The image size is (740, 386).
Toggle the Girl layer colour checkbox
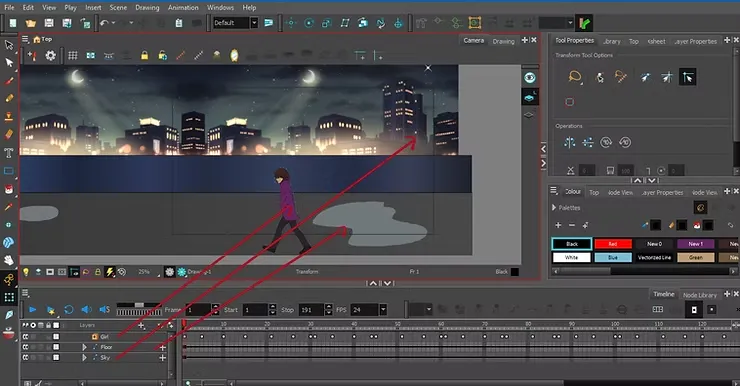click(56, 336)
